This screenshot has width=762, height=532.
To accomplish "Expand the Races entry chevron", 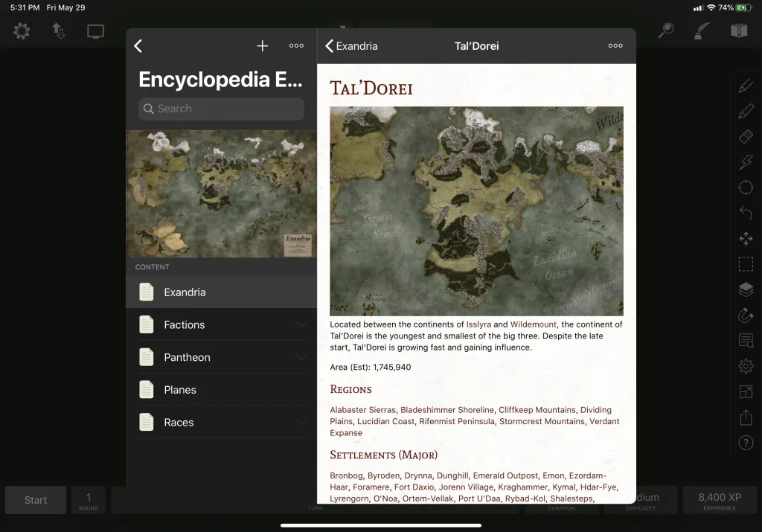I will [x=301, y=422].
